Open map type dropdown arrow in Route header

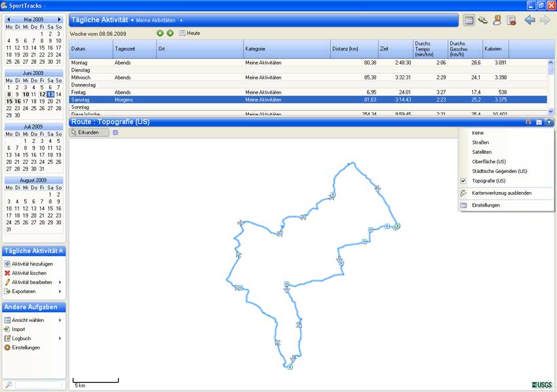[549, 122]
